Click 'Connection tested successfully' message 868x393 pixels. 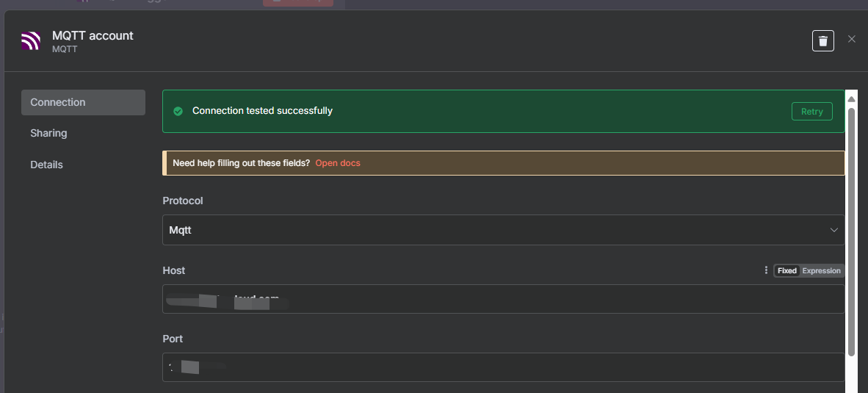262,111
